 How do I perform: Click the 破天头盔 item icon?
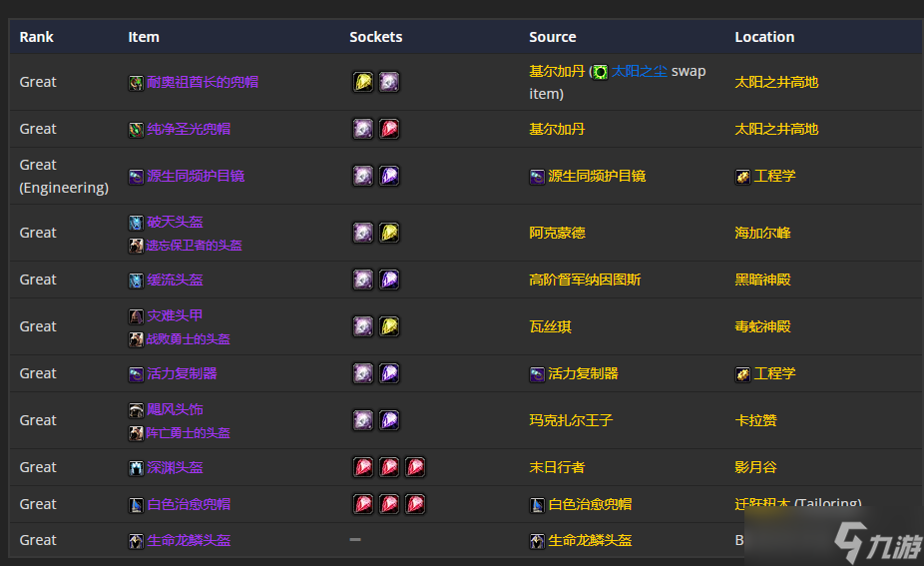coord(136,223)
